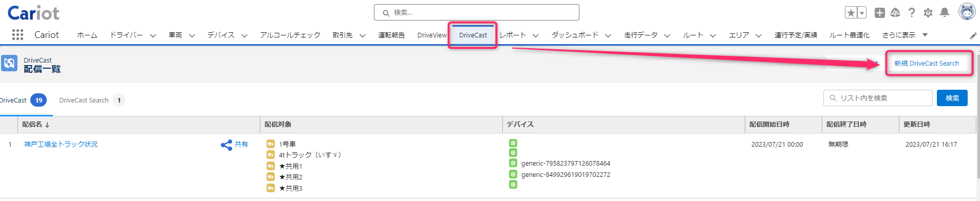This screenshot has height=201, width=980.
Task: Open the 車両 nav tab
Action: click(x=176, y=35)
